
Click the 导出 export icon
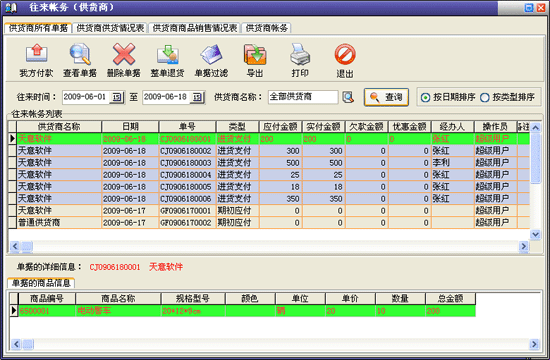pyautogui.click(x=255, y=54)
